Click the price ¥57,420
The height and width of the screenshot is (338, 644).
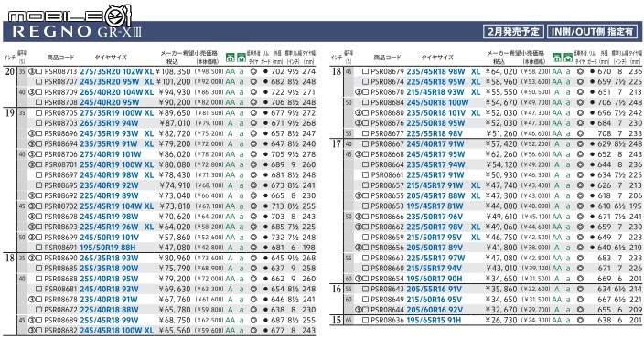tap(501, 144)
